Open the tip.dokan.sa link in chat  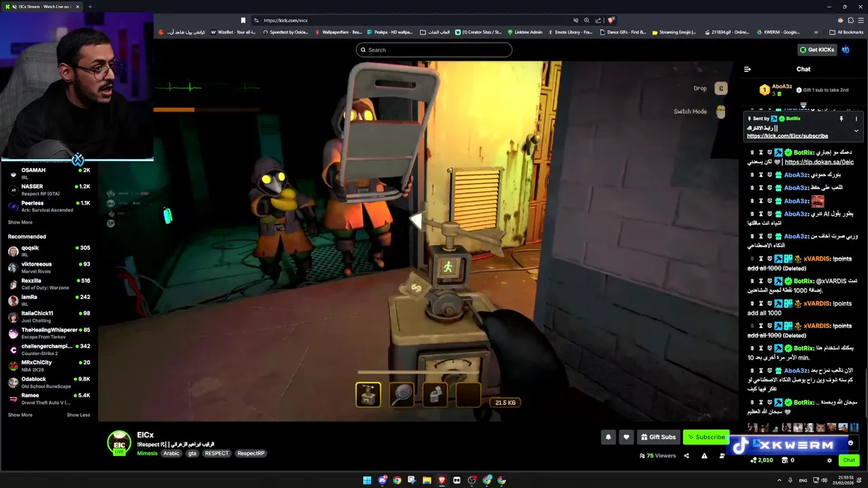tap(819, 162)
